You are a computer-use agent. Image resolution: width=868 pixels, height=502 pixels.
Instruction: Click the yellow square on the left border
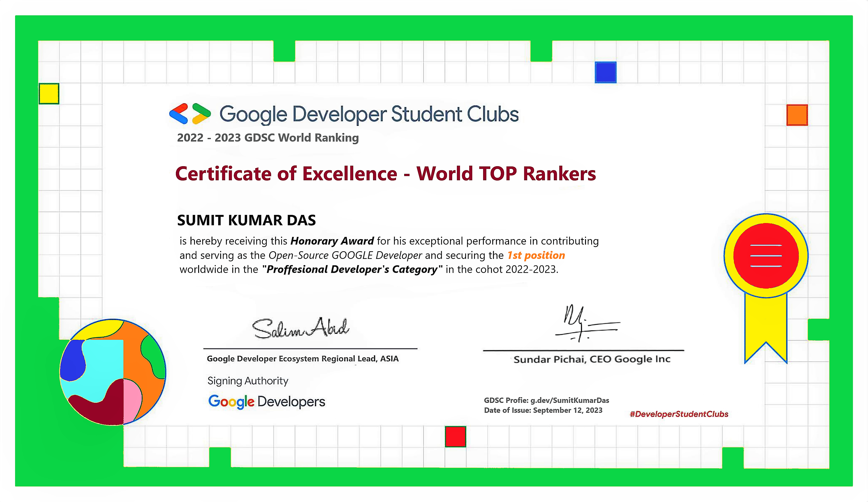coord(49,94)
